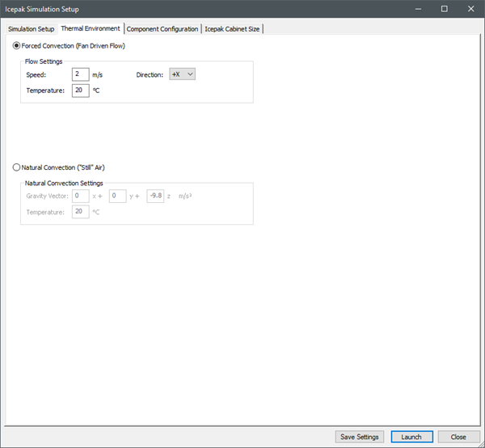485x448 pixels.
Task: Minimize the Icepak Simulation Setup window
Action: pyautogui.click(x=418, y=9)
